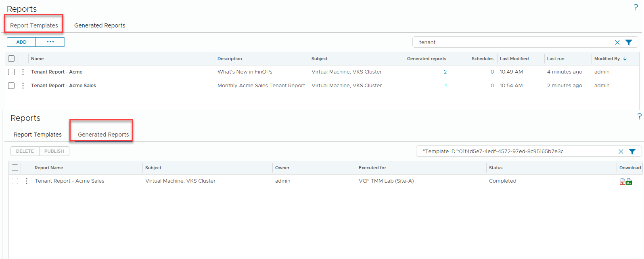Tick the select-all checkbox beside the Name column header
The image size is (644, 259).
click(x=11, y=59)
